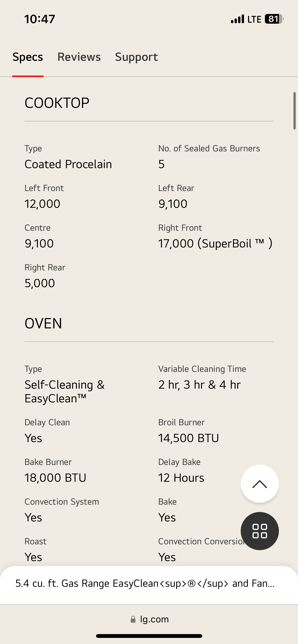Image resolution: width=298 pixels, height=644 pixels.
Task: Tap the scroll-to-top arrow button
Action: 260,484
